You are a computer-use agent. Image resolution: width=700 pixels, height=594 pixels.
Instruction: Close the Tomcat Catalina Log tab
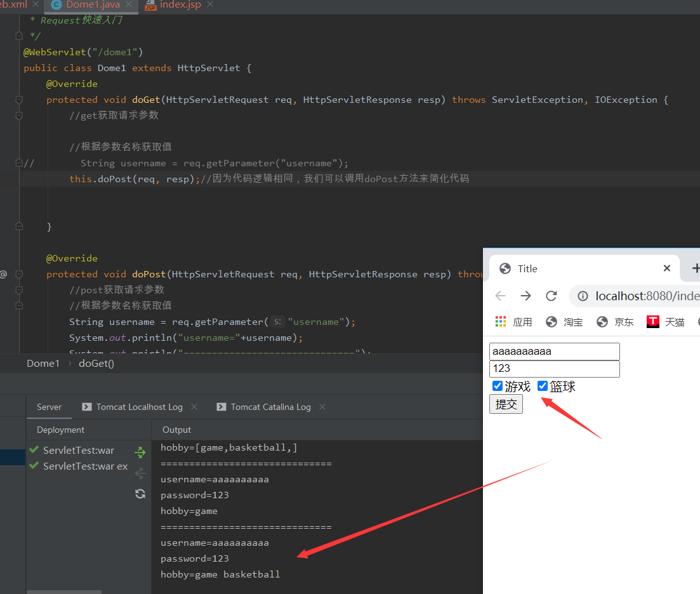pos(322,407)
